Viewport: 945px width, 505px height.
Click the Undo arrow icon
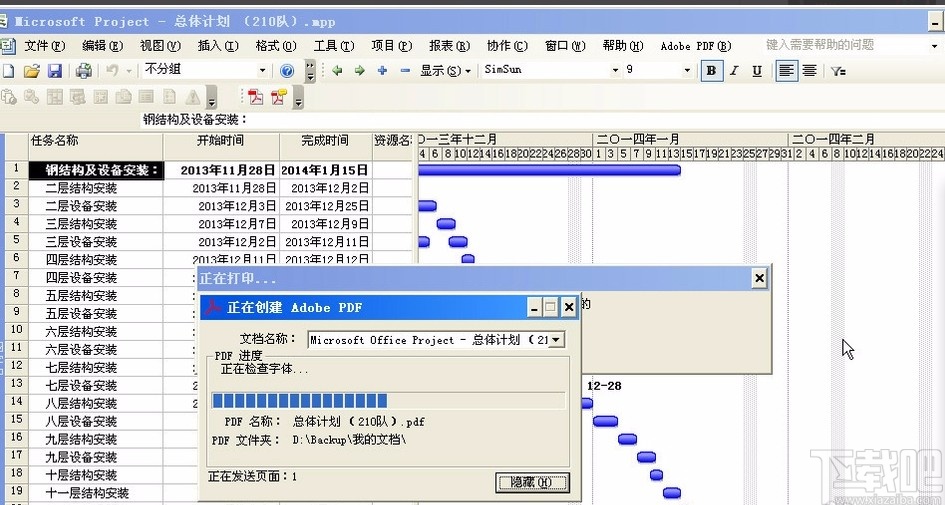pos(112,71)
